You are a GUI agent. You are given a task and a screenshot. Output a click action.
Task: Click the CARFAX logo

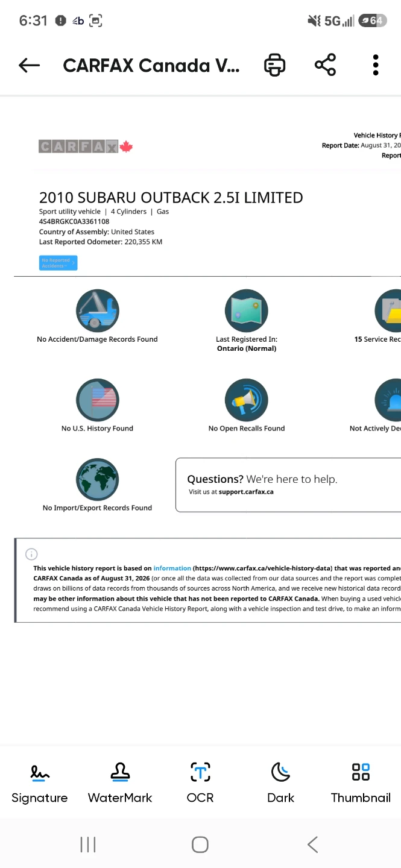86,146
